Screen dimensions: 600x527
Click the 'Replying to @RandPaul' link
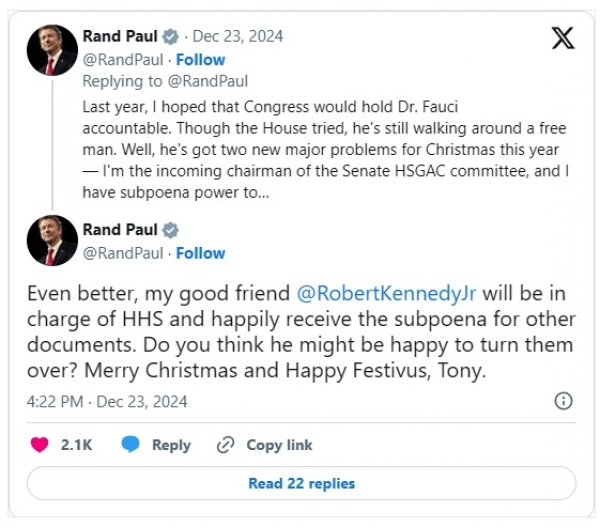pos(165,81)
